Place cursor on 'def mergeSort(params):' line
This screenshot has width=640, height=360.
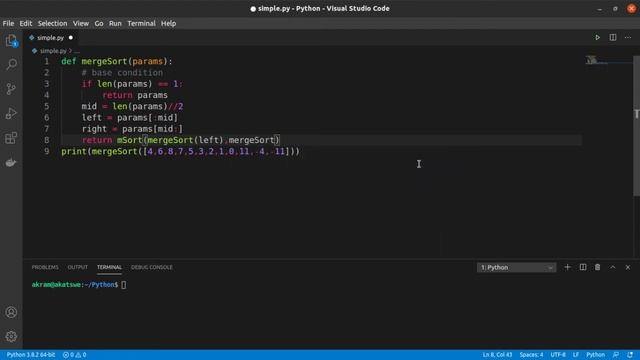(117, 61)
